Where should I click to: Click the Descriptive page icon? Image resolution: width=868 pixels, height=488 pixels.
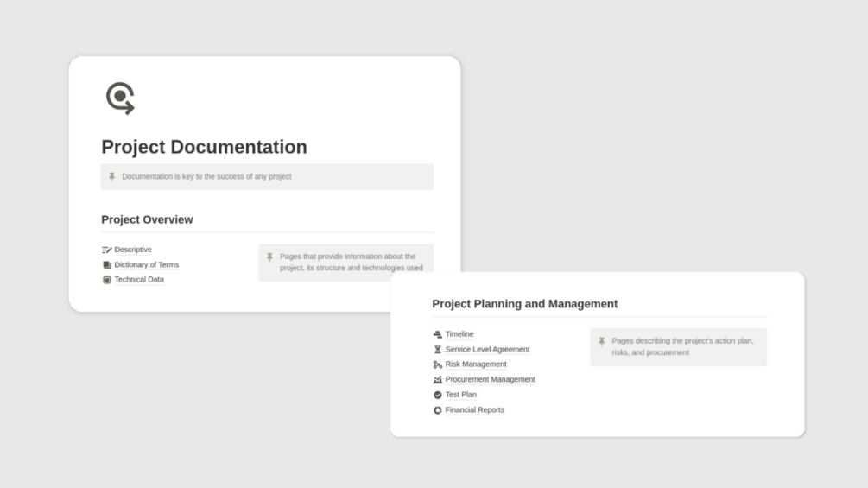(106, 250)
